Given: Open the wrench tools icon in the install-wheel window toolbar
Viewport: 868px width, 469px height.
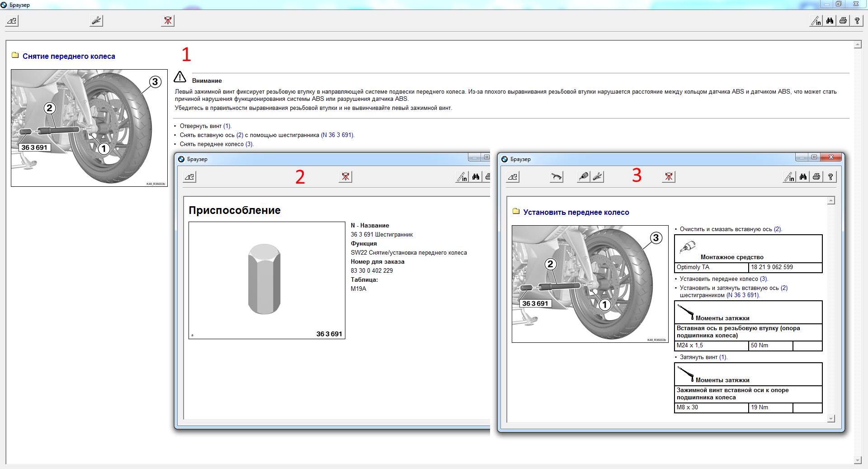Looking at the screenshot, I should (597, 177).
